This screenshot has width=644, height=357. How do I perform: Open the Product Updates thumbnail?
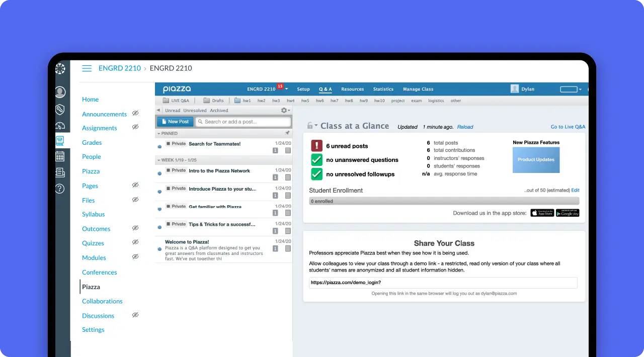click(x=536, y=160)
